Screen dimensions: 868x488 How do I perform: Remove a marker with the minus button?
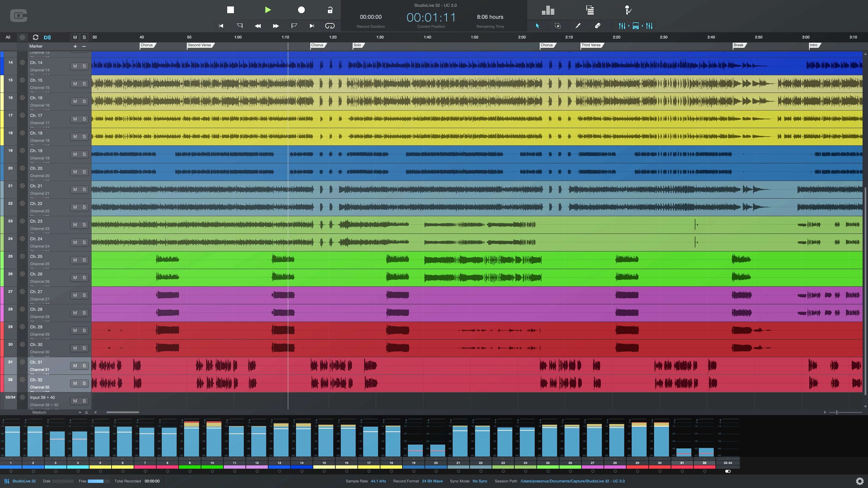coord(84,46)
